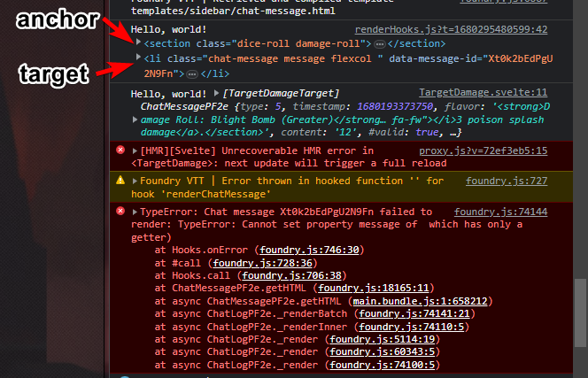Viewport: 588px width, 378px height.
Task: Click the red error icon beside TypeError
Action: click(x=120, y=211)
